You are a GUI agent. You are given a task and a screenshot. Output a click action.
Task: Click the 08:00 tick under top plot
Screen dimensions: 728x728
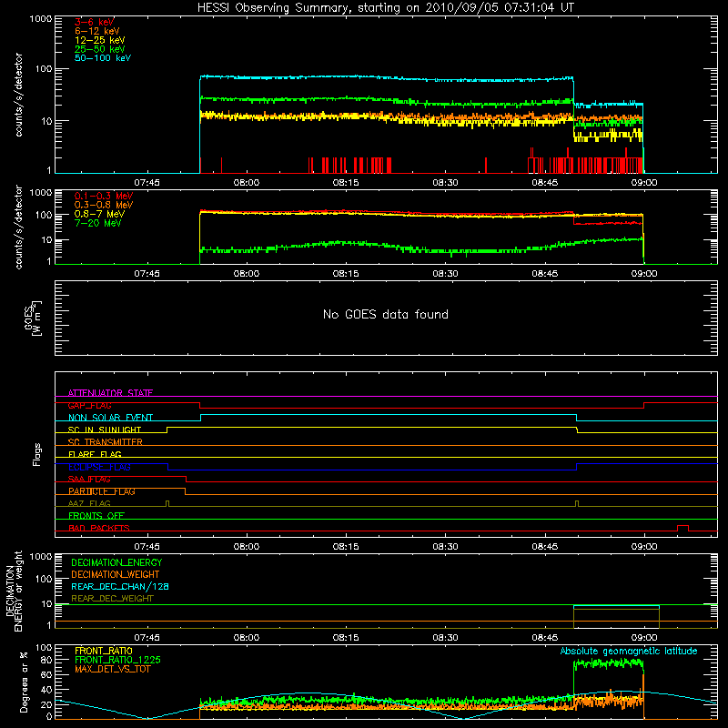(246, 183)
